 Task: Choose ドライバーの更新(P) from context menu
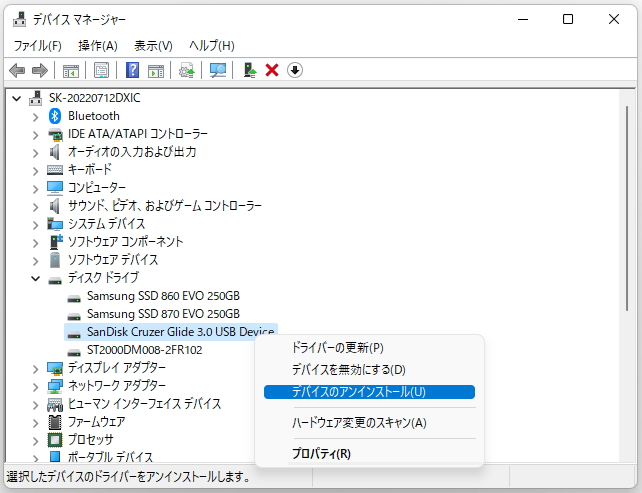point(369,348)
